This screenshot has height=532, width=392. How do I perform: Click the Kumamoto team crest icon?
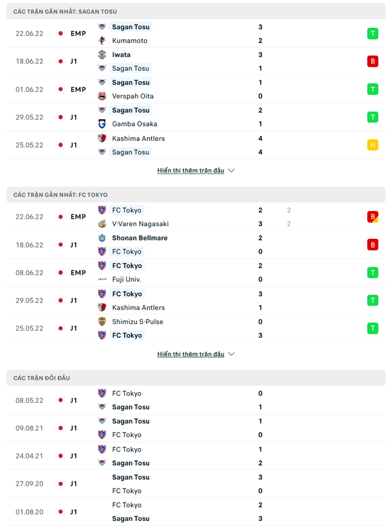pos(102,40)
